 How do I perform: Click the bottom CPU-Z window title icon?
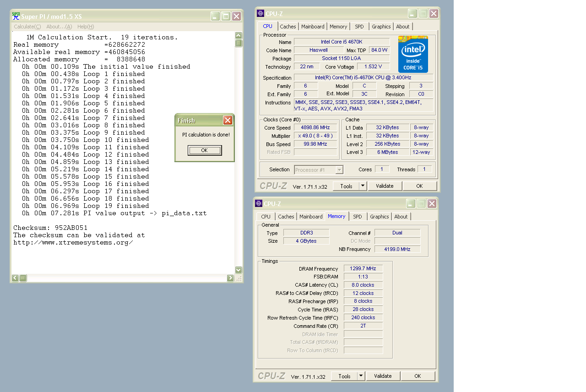click(x=259, y=204)
